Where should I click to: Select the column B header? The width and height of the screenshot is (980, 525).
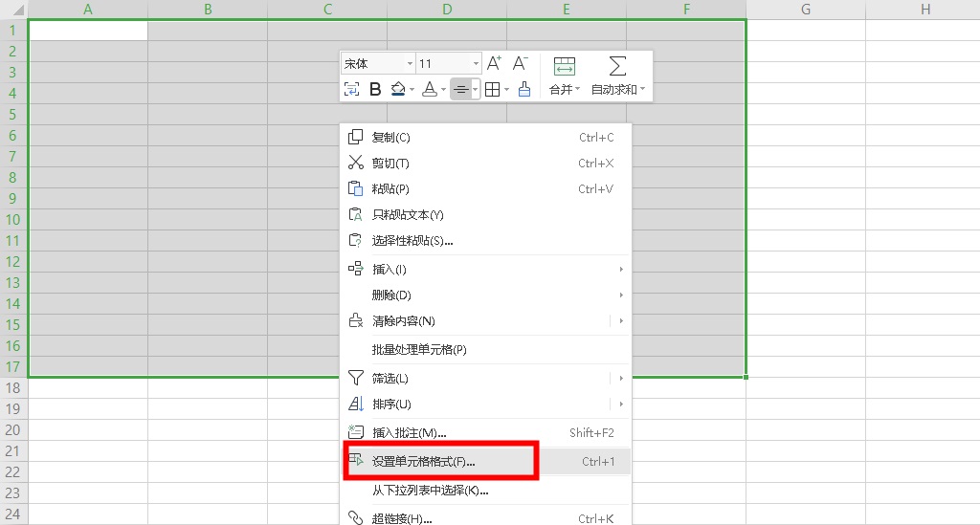click(208, 10)
